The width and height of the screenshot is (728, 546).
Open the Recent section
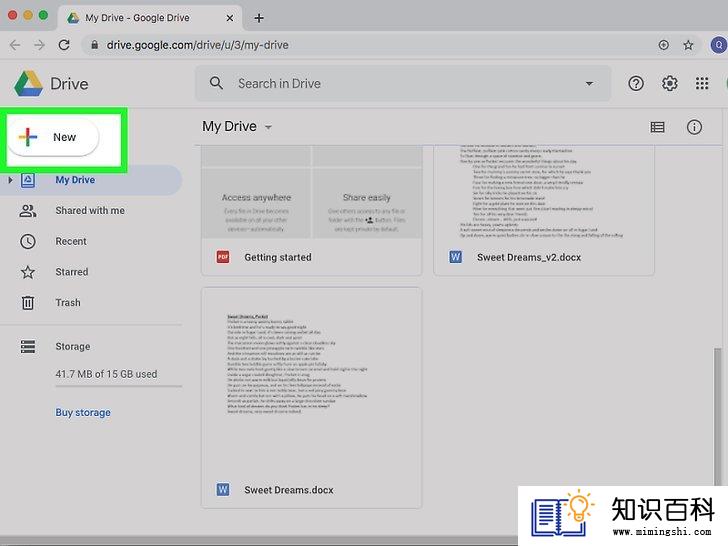(71, 241)
